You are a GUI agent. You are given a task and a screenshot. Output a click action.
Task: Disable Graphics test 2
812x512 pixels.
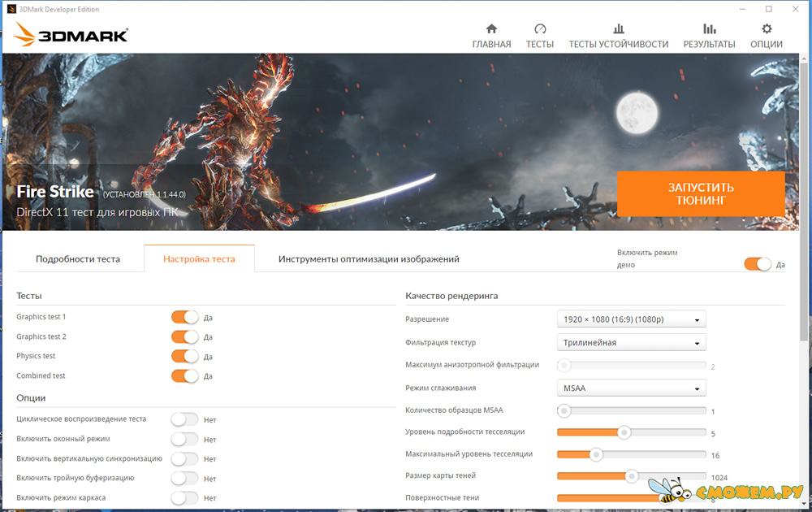click(185, 336)
